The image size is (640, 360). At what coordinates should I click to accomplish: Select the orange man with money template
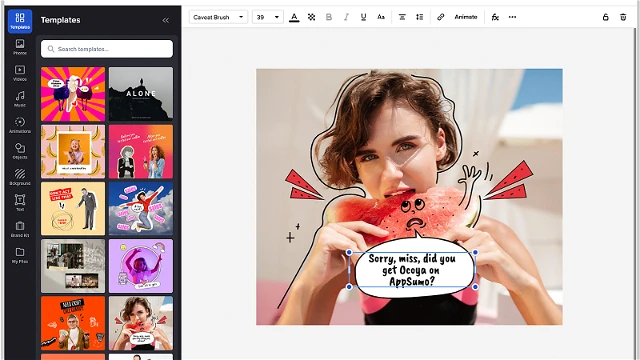tap(73, 323)
